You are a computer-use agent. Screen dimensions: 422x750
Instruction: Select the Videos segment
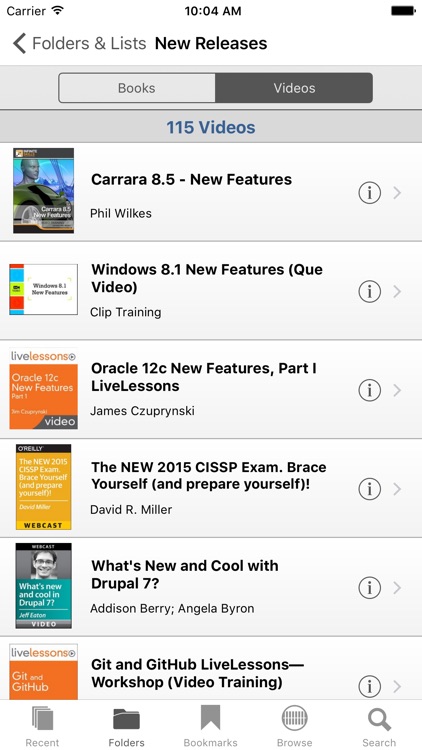click(x=294, y=88)
